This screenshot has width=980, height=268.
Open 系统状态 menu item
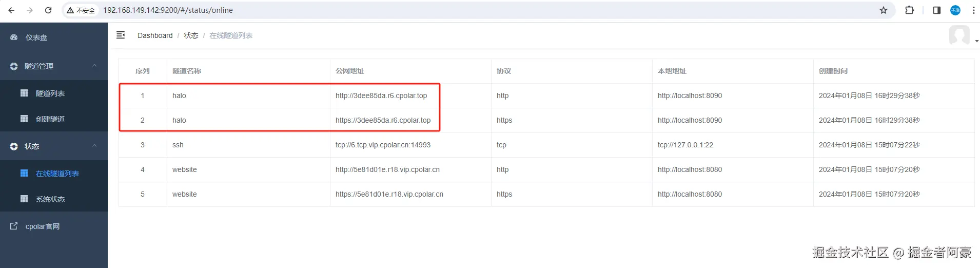coord(54,199)
